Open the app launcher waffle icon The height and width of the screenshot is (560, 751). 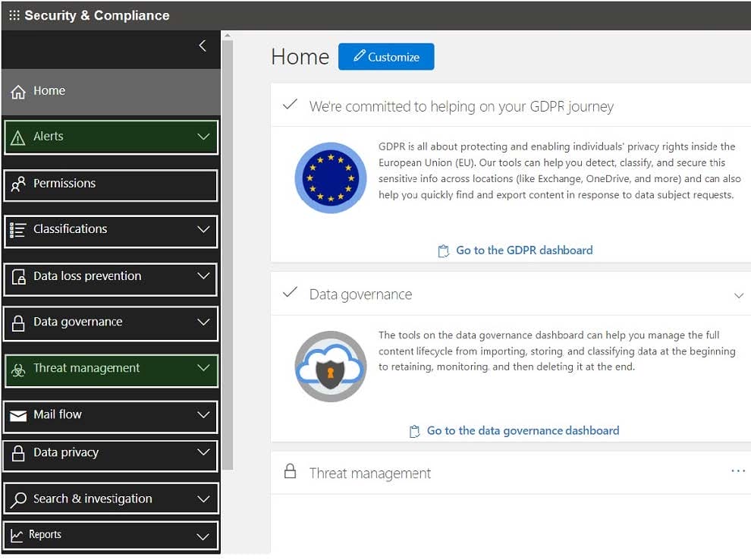point(14,15)
